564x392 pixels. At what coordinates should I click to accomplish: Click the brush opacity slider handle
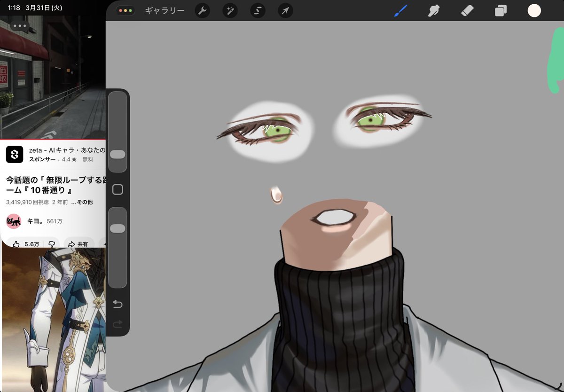click(x=117, y=228)
